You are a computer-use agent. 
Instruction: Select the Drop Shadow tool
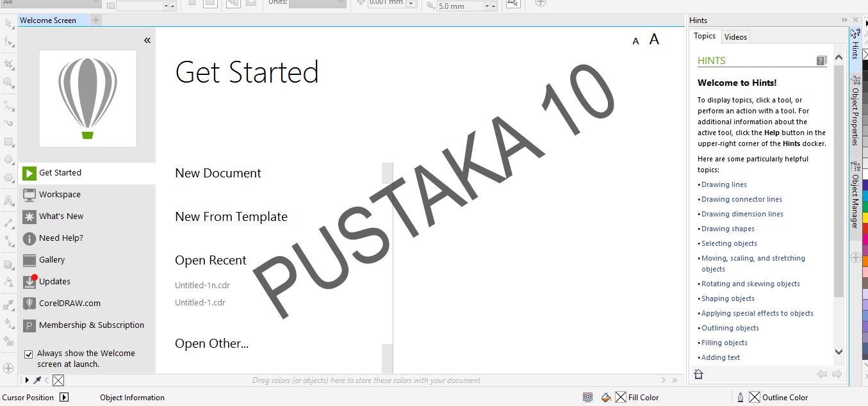point(8,264)
